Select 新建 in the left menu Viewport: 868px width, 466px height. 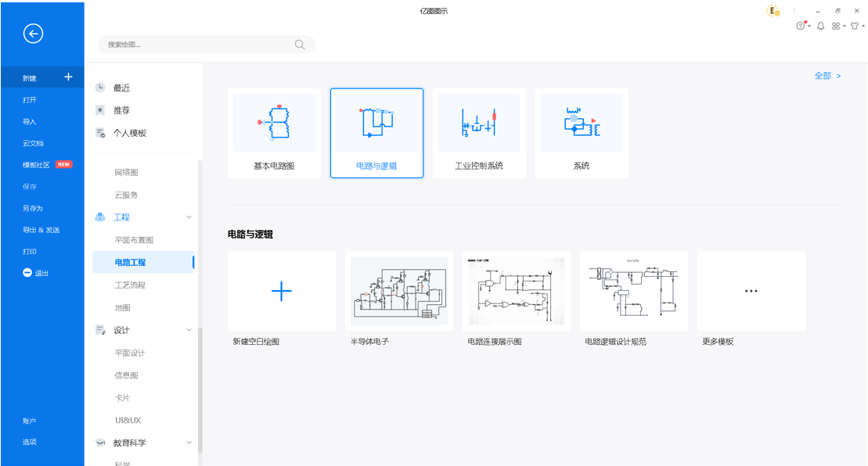point(42,77)
